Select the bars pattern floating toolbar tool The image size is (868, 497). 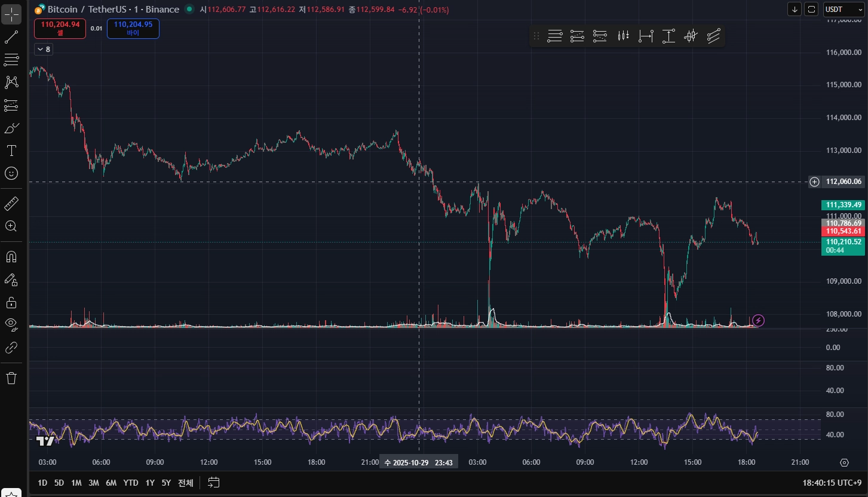pyautogui.click(x=623, y=36)
